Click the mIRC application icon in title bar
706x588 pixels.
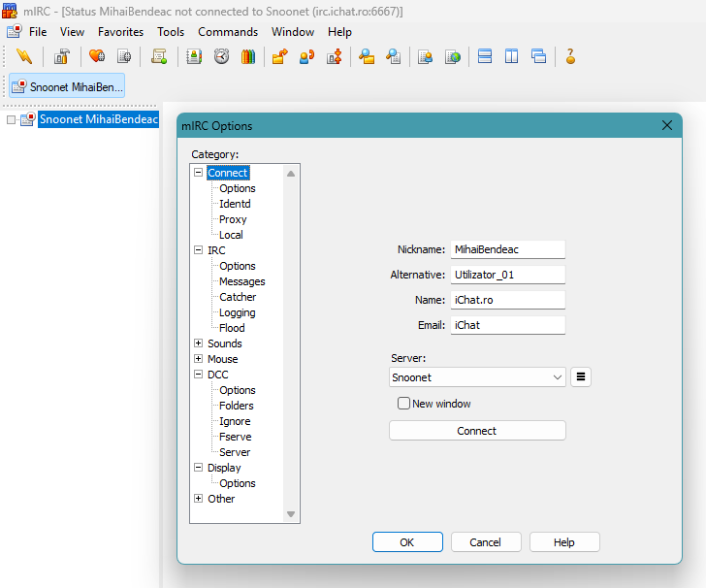10,11
